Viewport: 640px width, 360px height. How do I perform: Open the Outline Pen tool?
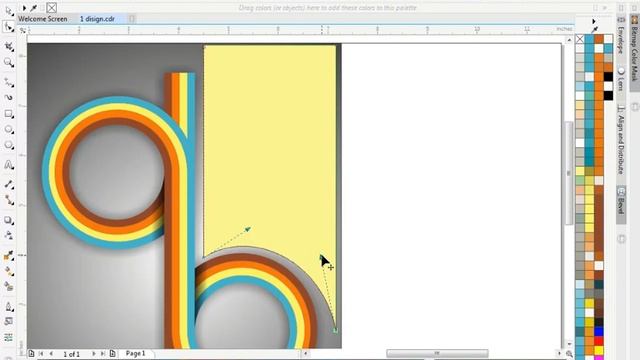9,306
